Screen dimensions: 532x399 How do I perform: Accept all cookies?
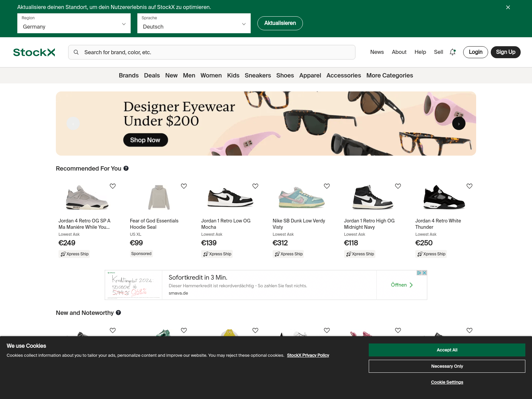click(447, 350)
